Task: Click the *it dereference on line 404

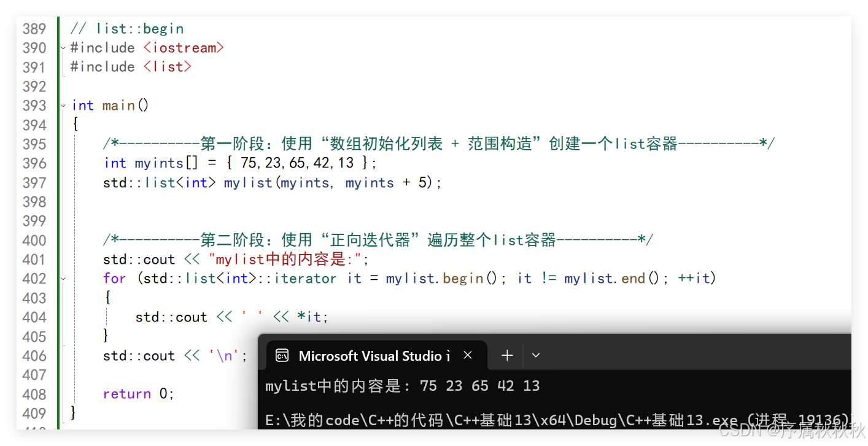Action: [x=309, y=317]
